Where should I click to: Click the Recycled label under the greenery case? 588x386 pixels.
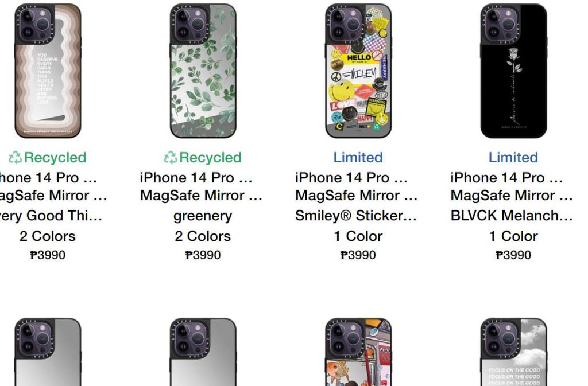[x=210, y=158]
